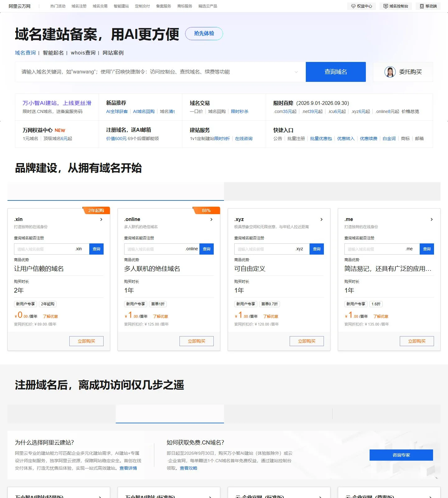
Task: Click 2年起购 badge on .xin card
Action: click(x=96, y=210)
